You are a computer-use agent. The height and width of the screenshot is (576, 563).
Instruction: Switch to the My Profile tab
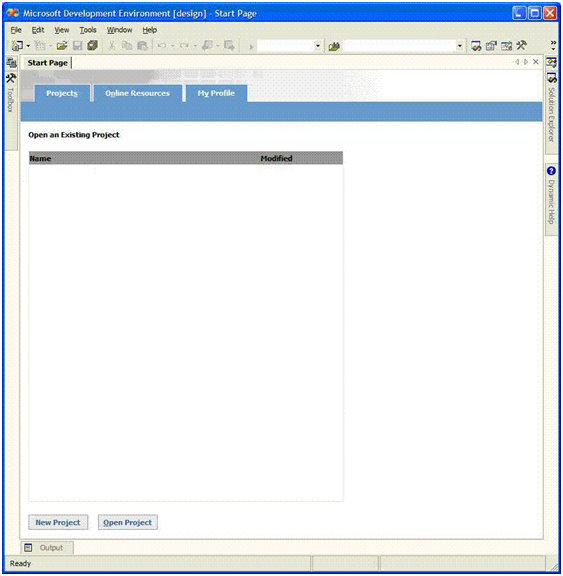tap(216, 93)
